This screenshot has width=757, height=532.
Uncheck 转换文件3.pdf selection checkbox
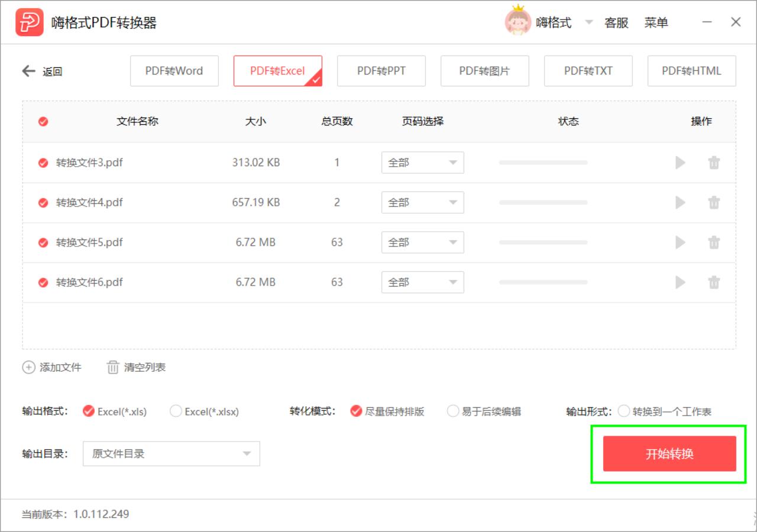pos(43,163)
